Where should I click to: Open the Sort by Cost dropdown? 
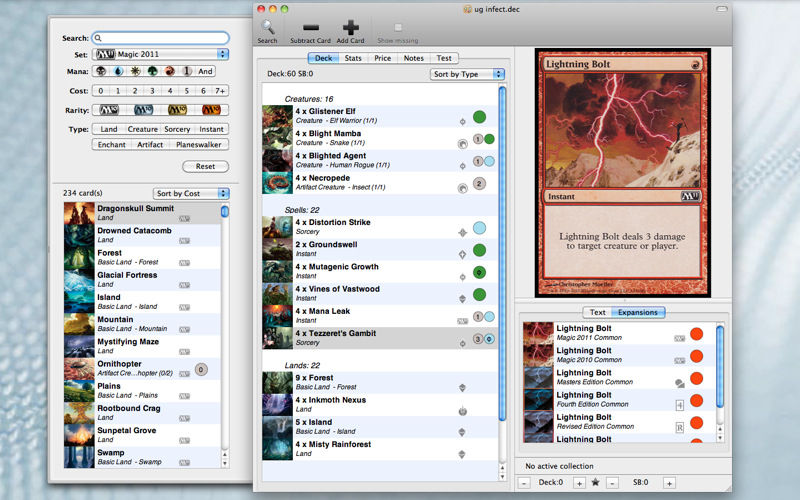click(191, 193)
